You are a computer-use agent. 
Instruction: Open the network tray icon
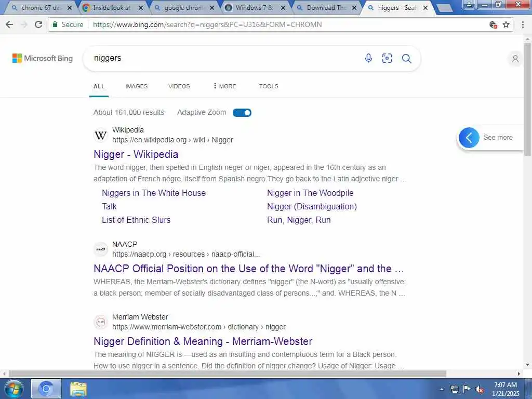click(x=454, y=389)
